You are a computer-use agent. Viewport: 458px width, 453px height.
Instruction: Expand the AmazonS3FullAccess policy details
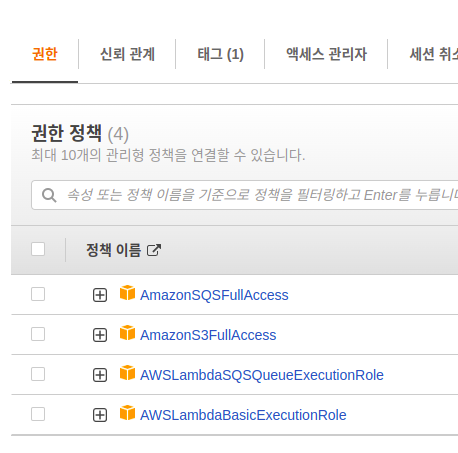click(100, 335)
